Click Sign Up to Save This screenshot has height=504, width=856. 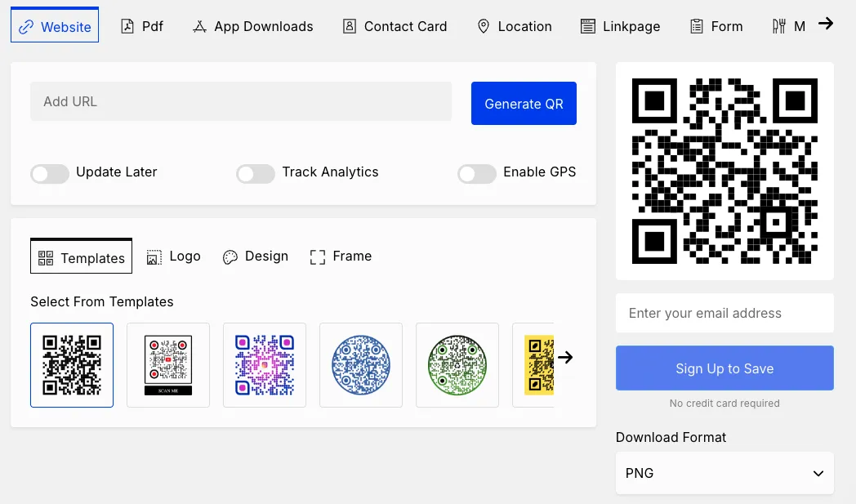point(724,368)
